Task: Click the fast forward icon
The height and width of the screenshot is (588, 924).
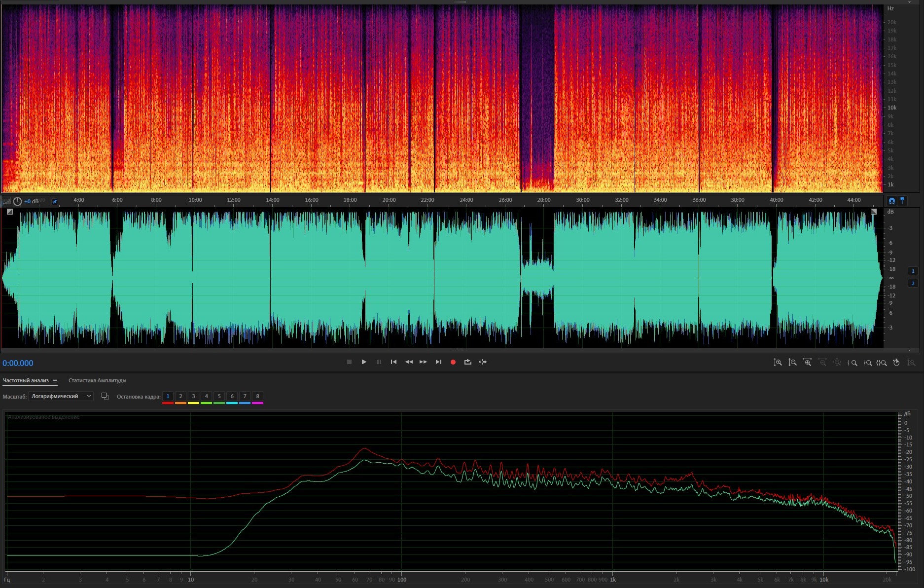Action: pyautogui.click(x=423, y=362)
